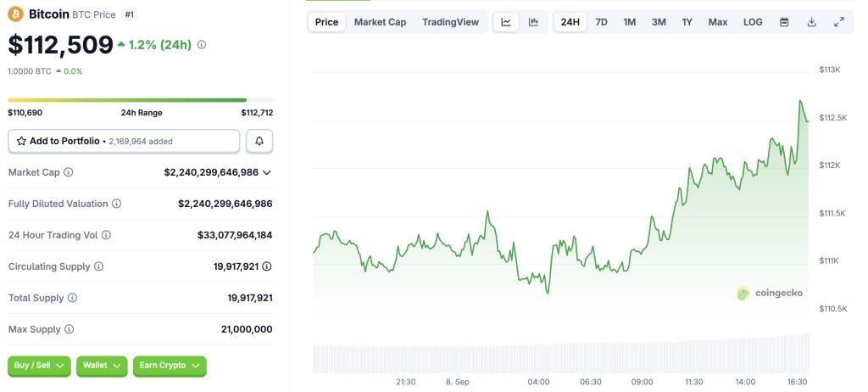Click the Bitcoin logo icon
This screenshot has width=868, height=392.
tap(15, 14)
